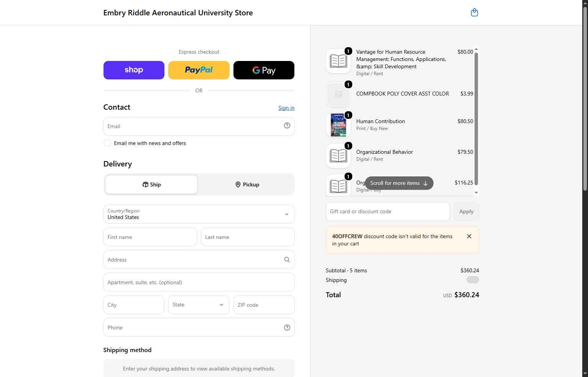Select the Ship delivery option

click(151, 184)
